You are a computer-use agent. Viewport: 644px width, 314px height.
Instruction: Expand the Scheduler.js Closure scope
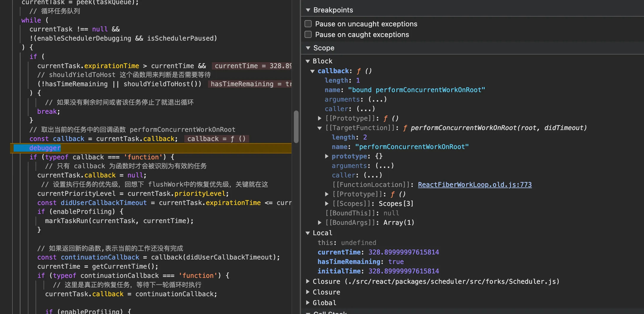[x=308, y=281]
